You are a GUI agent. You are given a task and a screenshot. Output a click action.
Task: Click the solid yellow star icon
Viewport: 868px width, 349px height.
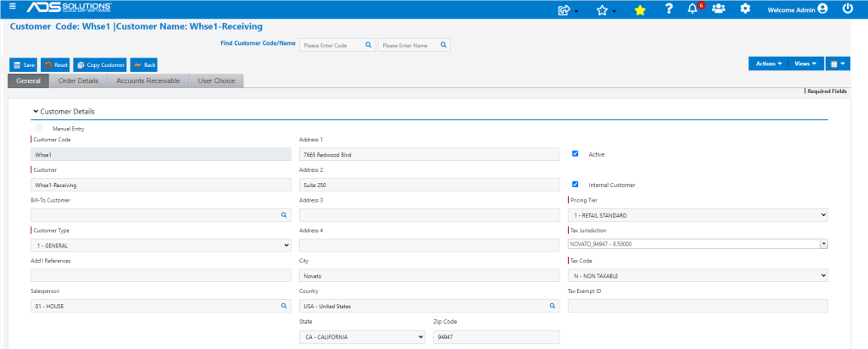(640, 10)
